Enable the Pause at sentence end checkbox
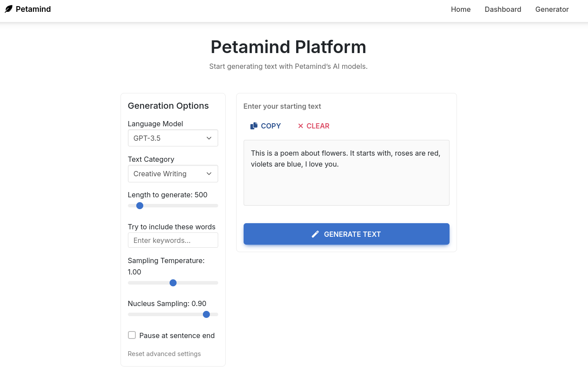 (132, 335)
